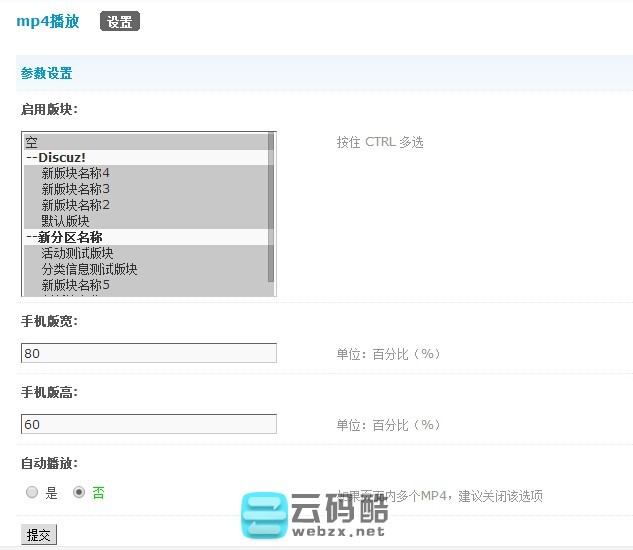Pick 新版块名称2 from the forum list
This screenshot has width=633, height=550.
[x=75, y=205]
